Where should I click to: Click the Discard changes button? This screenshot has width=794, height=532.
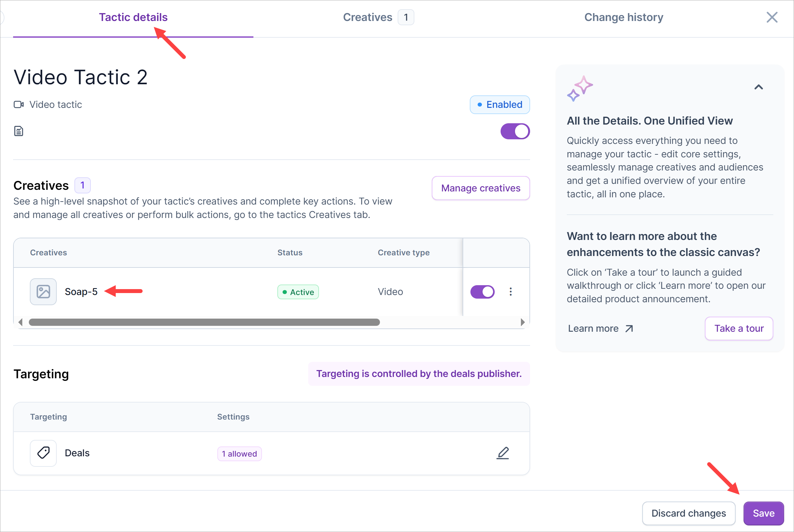point(688,513)
